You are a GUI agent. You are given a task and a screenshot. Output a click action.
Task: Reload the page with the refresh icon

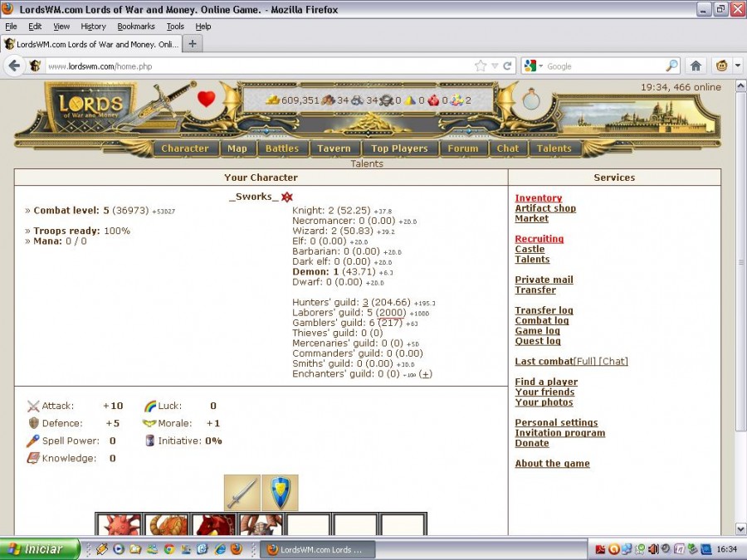[507, 66]
